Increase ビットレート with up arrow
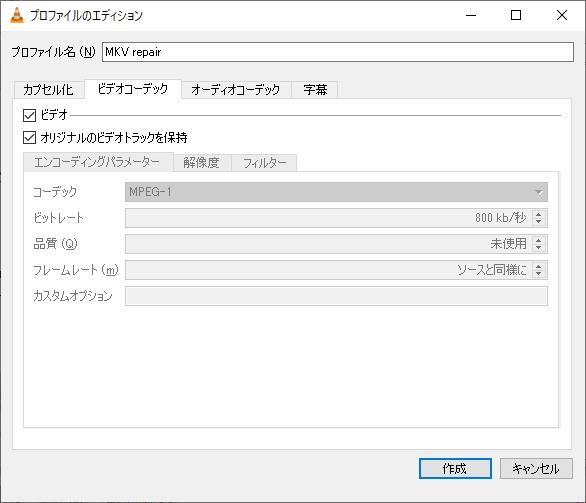The image size is (586, 503). point(539,214)
